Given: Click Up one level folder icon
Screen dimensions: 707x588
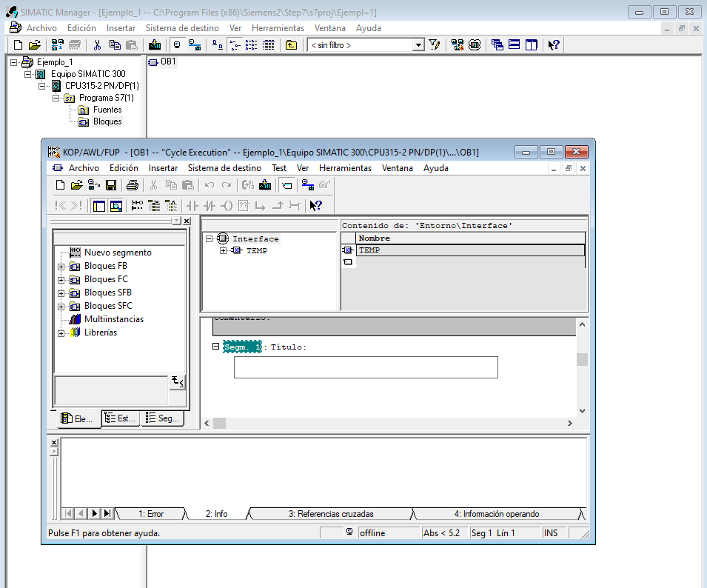Looking at the screenshot, I should [x=291, y=45].
